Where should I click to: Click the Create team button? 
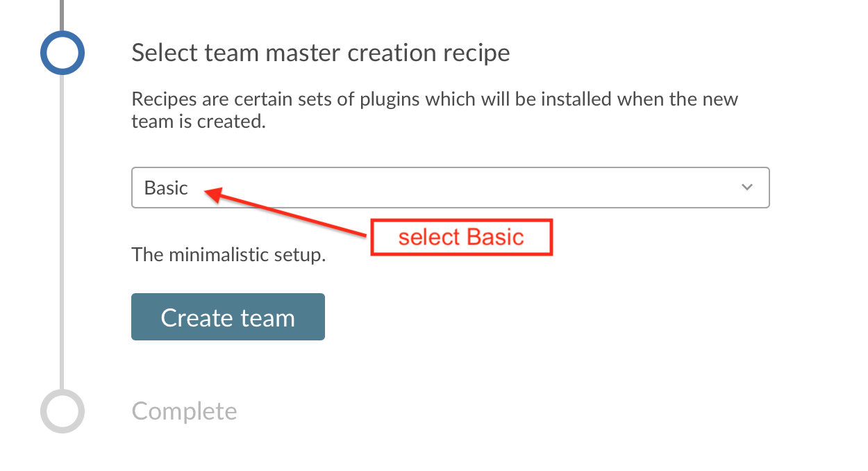click(x=228, y=317)
